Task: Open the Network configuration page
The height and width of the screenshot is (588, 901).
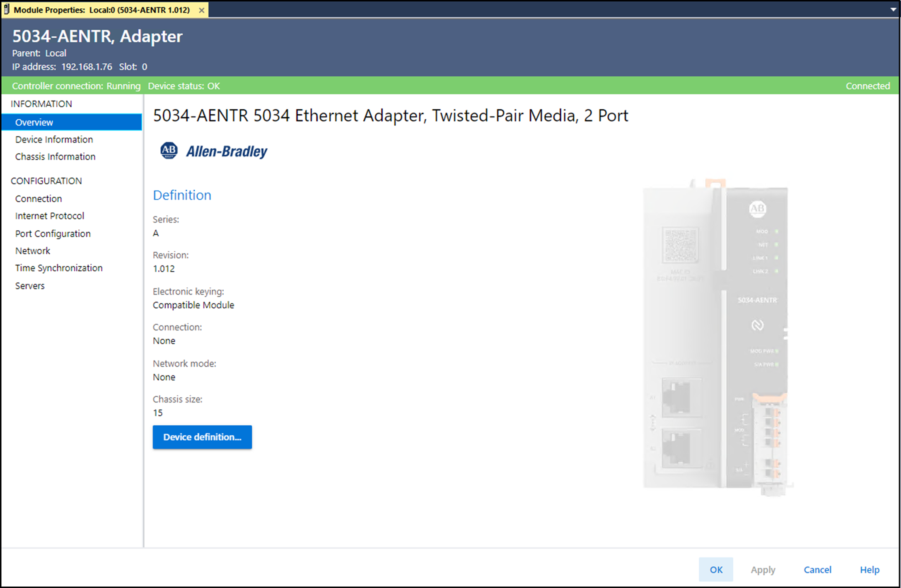Action: tap(33, 251)
